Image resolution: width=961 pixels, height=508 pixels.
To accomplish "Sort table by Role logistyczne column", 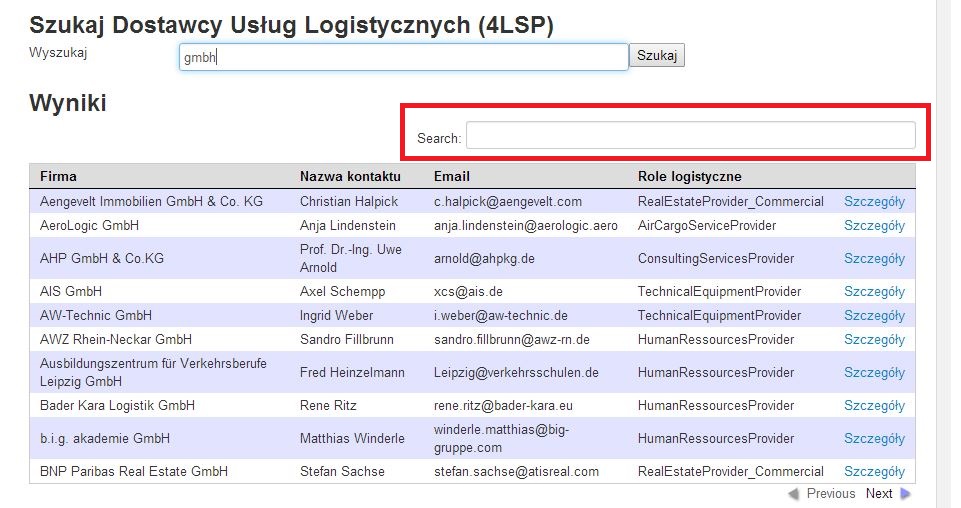I will point(689,176).
